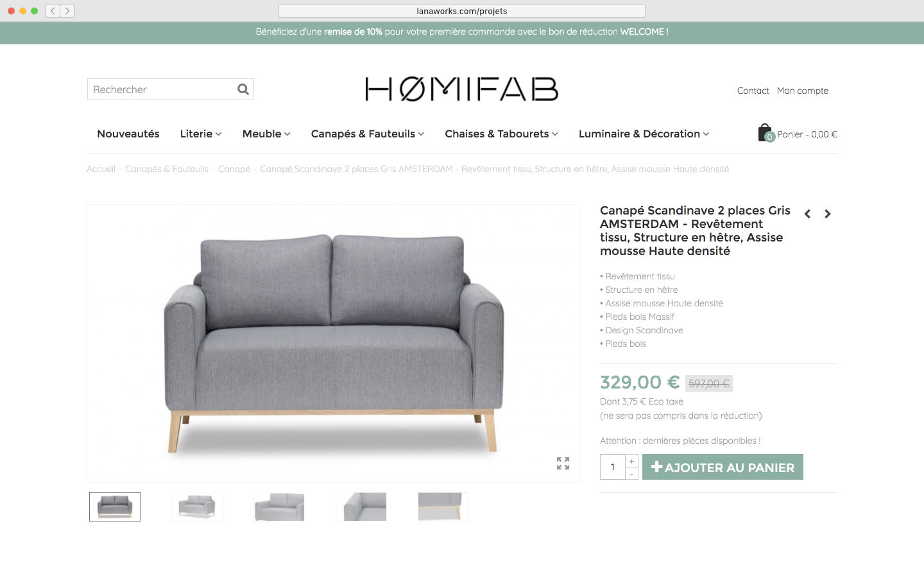Viewport: 924px width, 578px height.
Task: Click the browser forward arrow
Action: tap(67, 11)
